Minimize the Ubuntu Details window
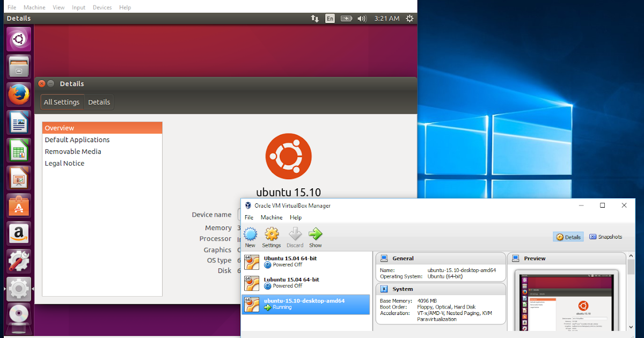Viewport: 644px width, 338px height. [x=51, y=84]
